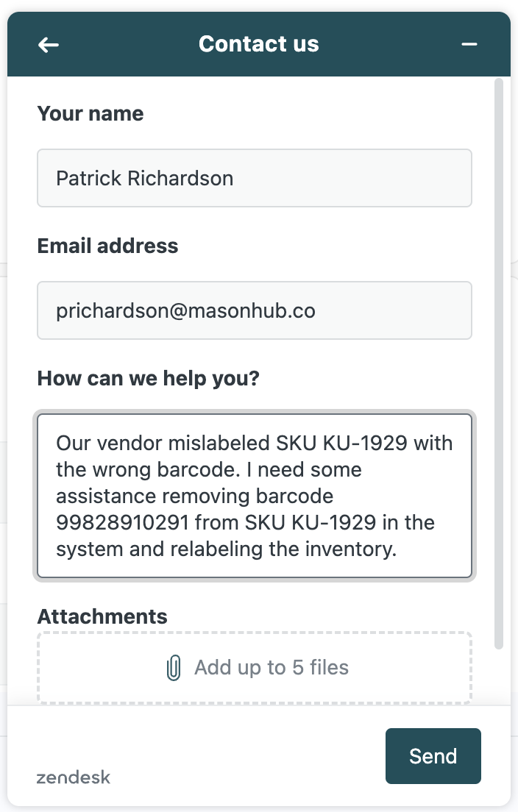Viewport: 518px width, 812px height.
Task: Click the "Your name" label
Action: tap(91, 114)
